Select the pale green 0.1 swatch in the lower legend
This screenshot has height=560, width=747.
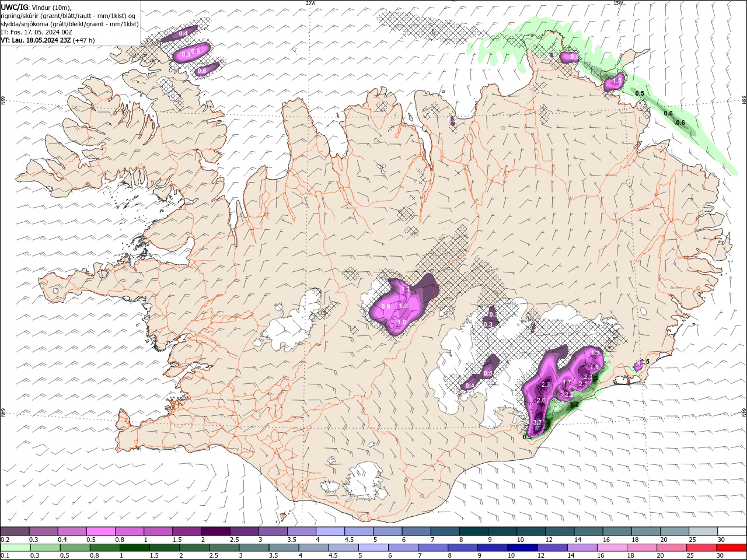tap(15, 548)
